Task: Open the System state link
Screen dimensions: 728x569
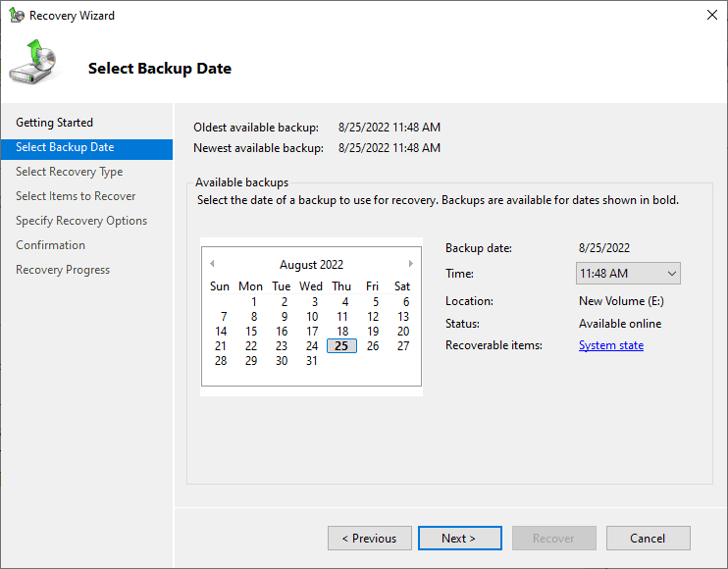Action: coord(611,345)
